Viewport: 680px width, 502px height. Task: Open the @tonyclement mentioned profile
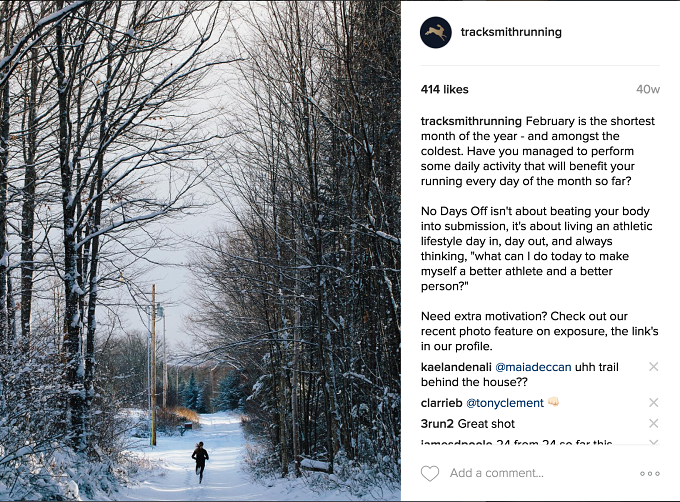505,403
